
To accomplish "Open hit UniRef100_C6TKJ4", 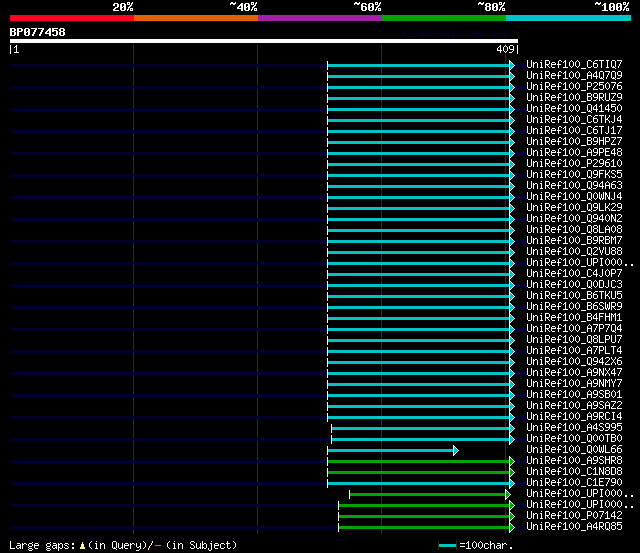I will (574, 120).
